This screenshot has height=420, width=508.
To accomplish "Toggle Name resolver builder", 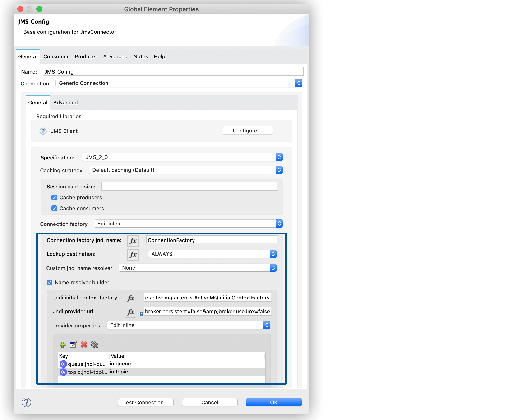I will (x=49, y=282).
